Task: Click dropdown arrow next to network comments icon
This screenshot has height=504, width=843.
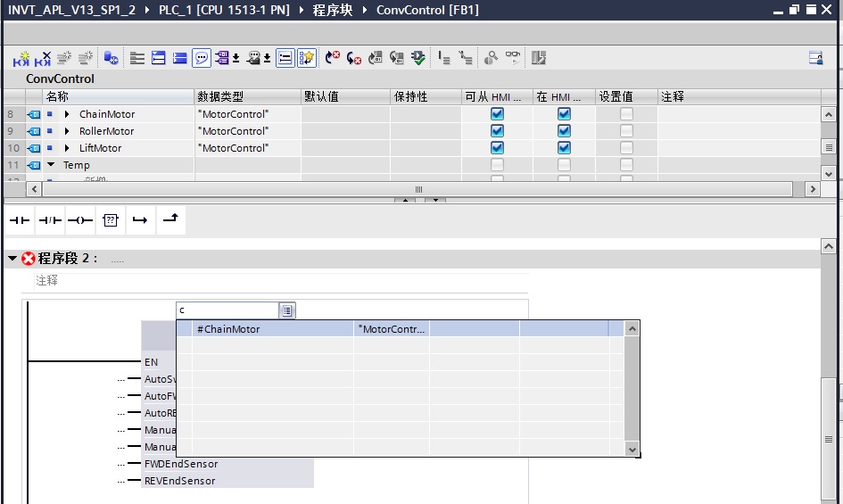Action: pyautogui.click(x=267, y=59)
